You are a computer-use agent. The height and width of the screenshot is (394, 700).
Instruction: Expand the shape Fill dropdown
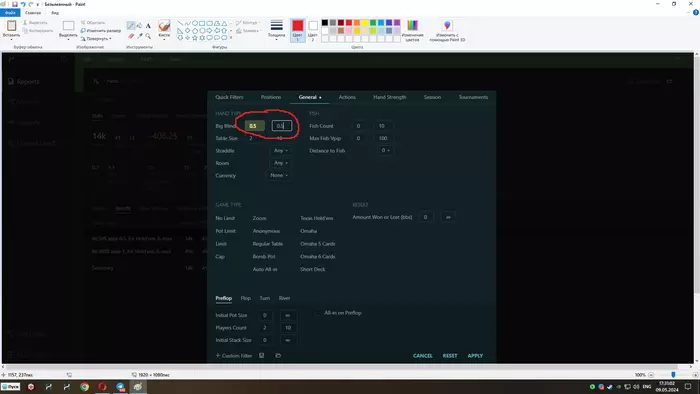pos(248,31)
